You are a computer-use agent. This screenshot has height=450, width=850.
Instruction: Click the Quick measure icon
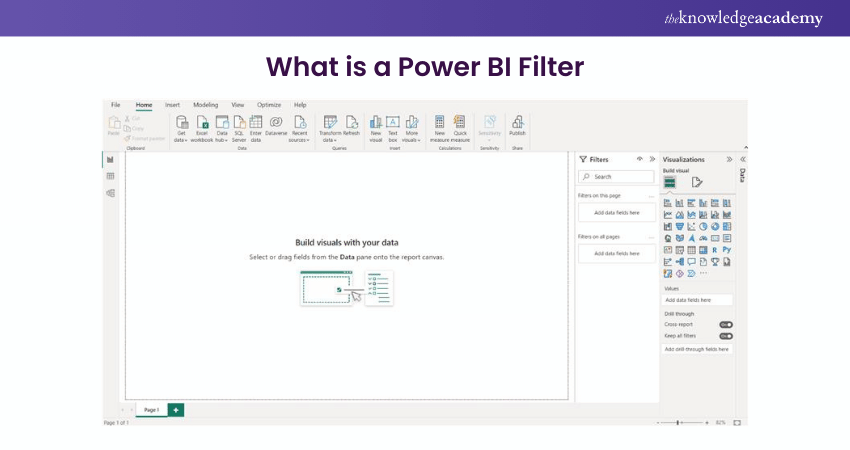(x=460, y=123)
